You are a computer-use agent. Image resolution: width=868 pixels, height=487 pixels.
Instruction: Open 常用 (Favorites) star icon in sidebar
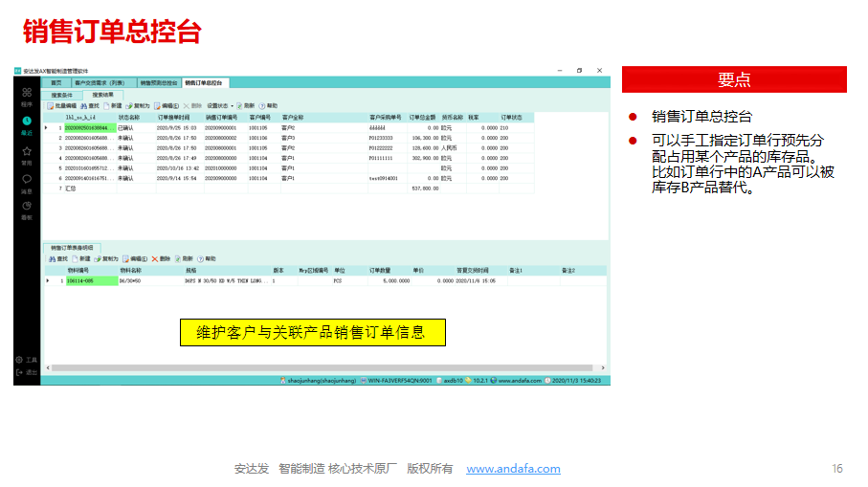(27, 152)
